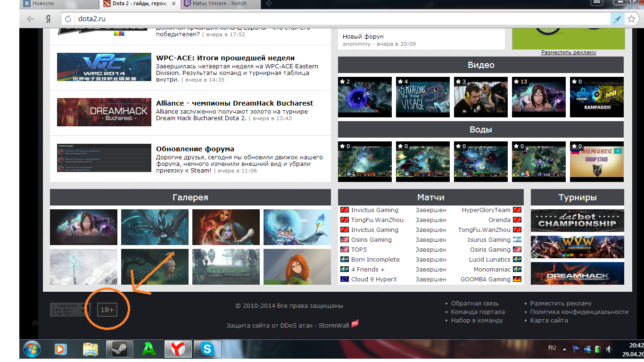Open the browser hamburger menu

pos(597,3)
